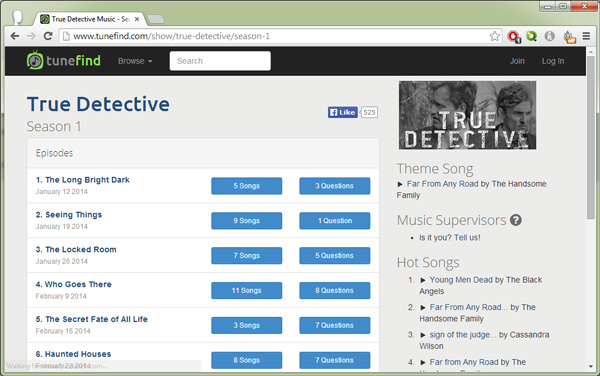
Task: Open a new browser tab
Action: [x=155, y=19]
